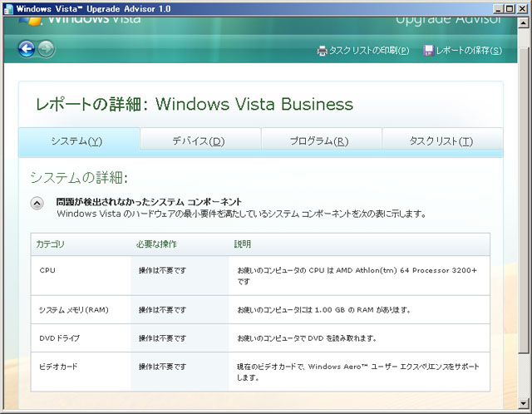Screen dimensions: 532x414
Task: Click the scrollbar down arrow
Action: click(x=523, y=403)
